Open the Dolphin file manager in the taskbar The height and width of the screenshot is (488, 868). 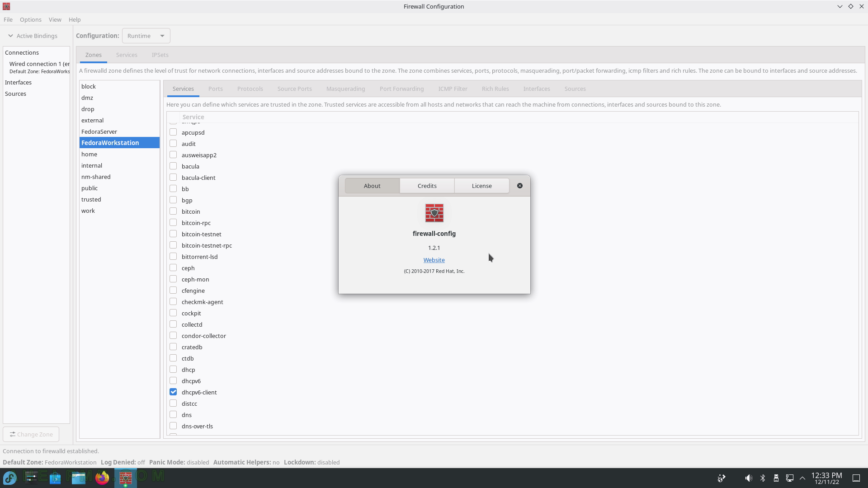(x=79, y=478)
